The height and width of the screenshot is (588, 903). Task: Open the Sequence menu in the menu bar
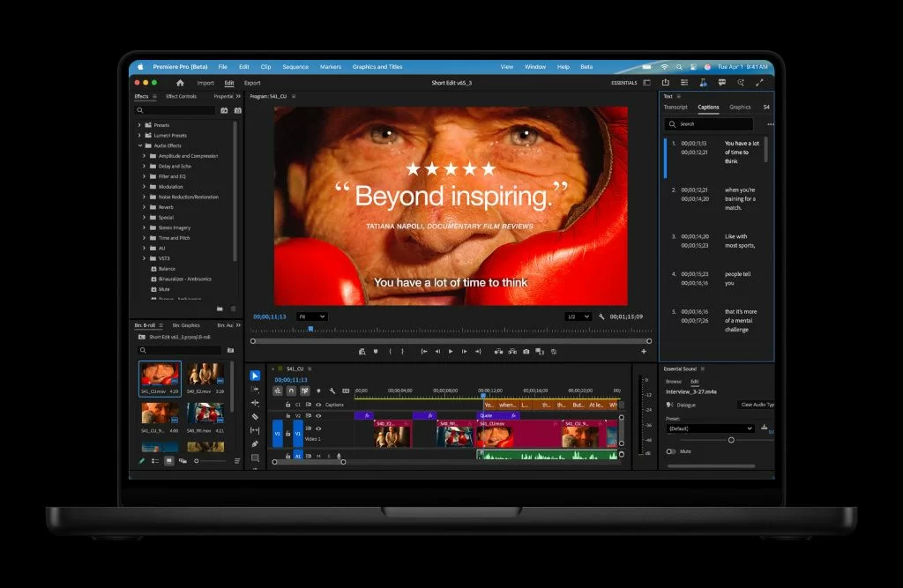[x=295, y=67]
